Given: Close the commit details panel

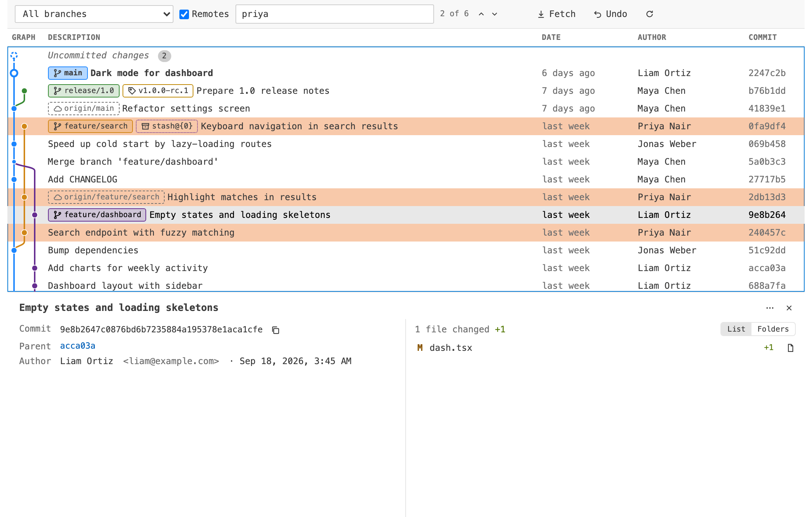Looking at the screenshot, I should point(789,308).
